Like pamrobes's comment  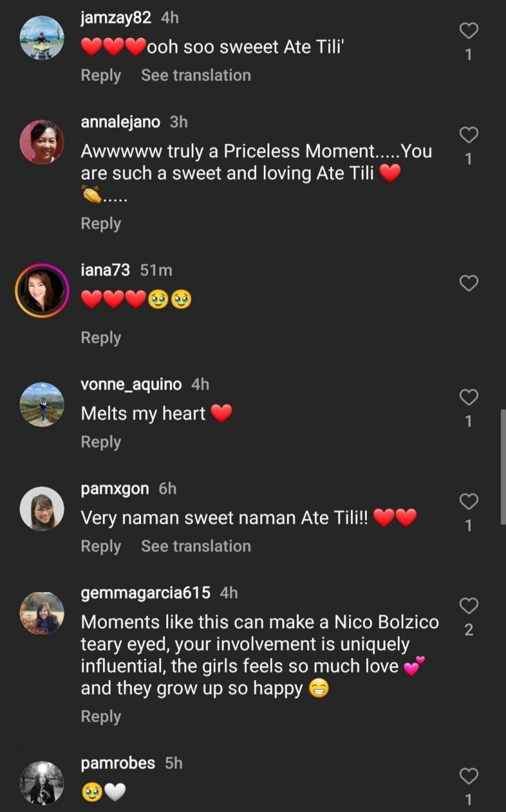pos(468,775)
